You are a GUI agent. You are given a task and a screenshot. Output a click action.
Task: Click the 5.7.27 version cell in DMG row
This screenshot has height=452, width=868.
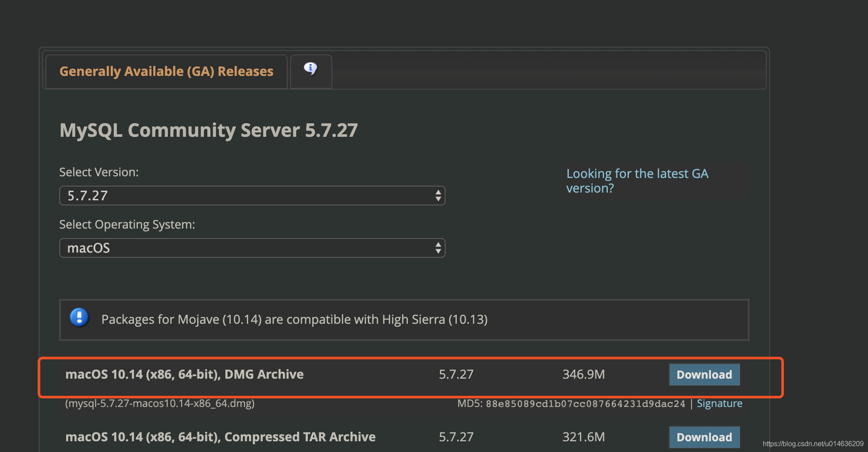click(x=456, y=374)
